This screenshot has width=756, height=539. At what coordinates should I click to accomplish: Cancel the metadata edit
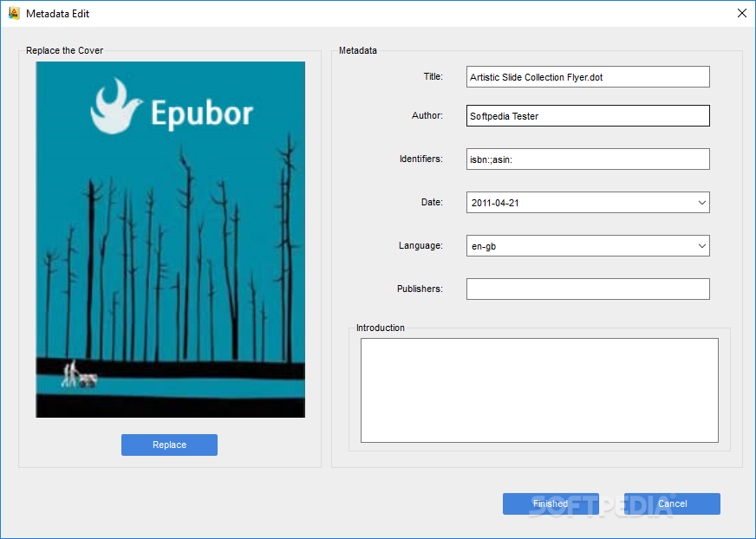click(672, 503)
